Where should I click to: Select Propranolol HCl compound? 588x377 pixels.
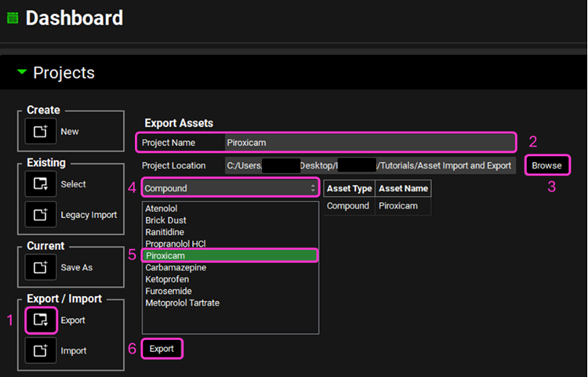tap(175, 245)
